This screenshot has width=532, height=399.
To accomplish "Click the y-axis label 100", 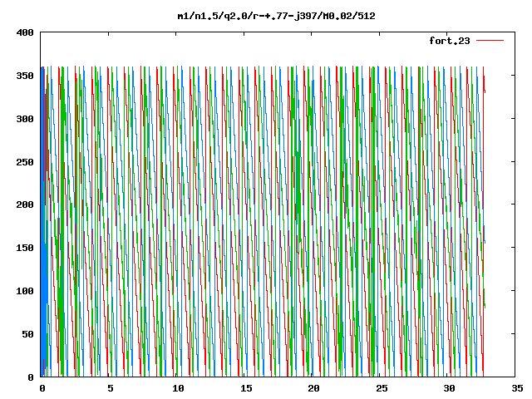I will pyautogui.click(x=25, y=291).
